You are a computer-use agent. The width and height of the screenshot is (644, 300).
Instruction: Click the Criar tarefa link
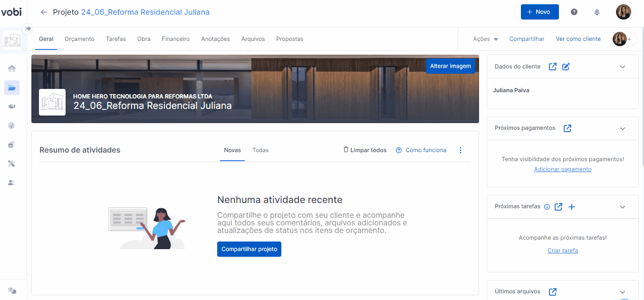click(563, 251)
